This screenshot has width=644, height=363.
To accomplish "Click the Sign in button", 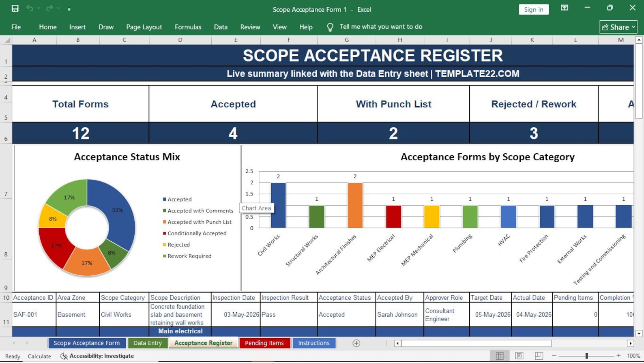I will click(x=533, y=9).
